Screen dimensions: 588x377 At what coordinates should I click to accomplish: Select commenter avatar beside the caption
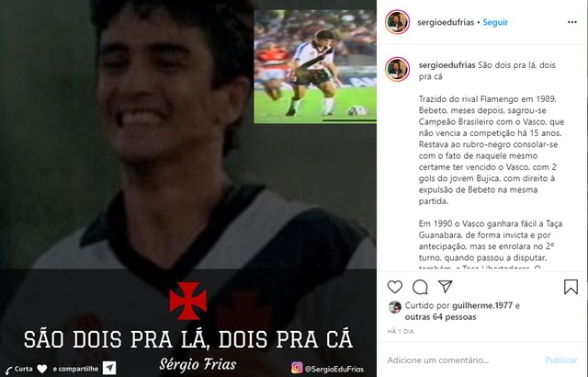click(x=397, y=69)
